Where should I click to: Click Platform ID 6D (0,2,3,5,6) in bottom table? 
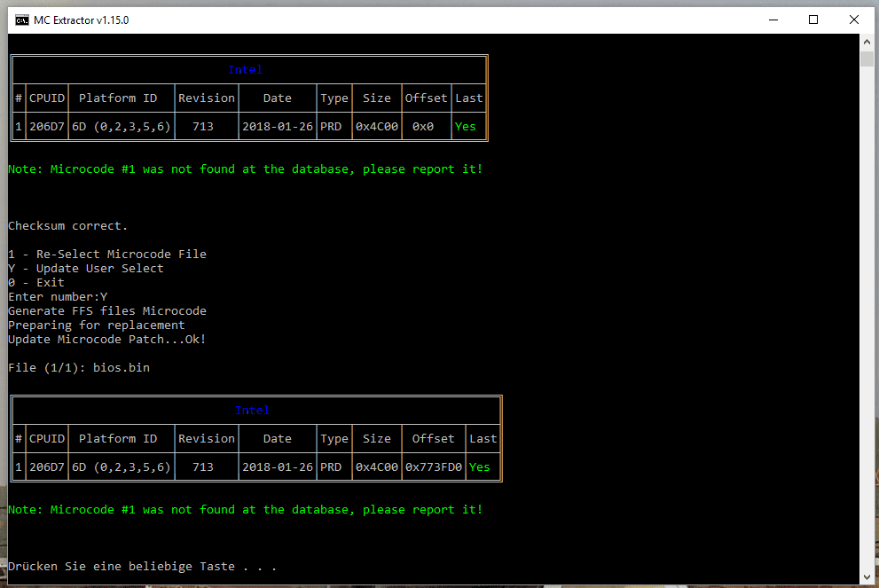coord(122,467)
